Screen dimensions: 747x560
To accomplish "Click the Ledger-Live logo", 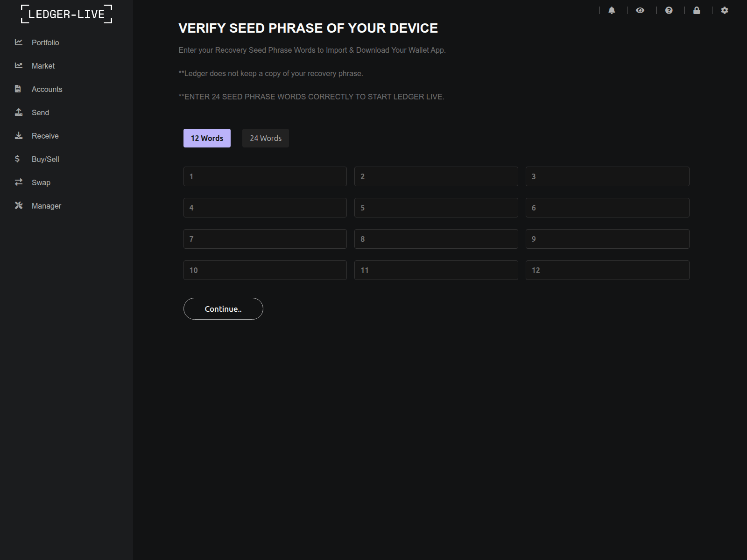I will click(x=66, y=14).
